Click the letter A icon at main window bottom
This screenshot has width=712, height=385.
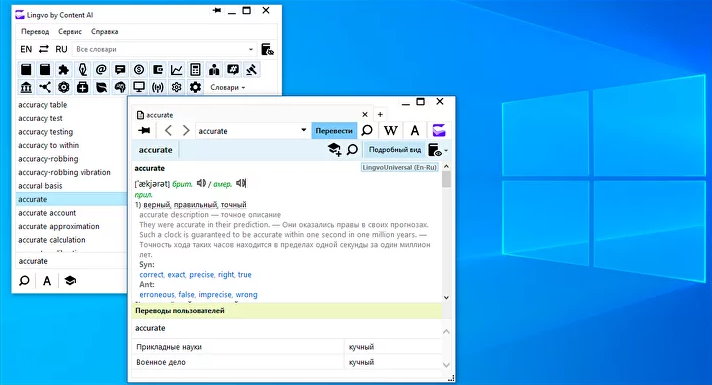(x=47, y=281)
